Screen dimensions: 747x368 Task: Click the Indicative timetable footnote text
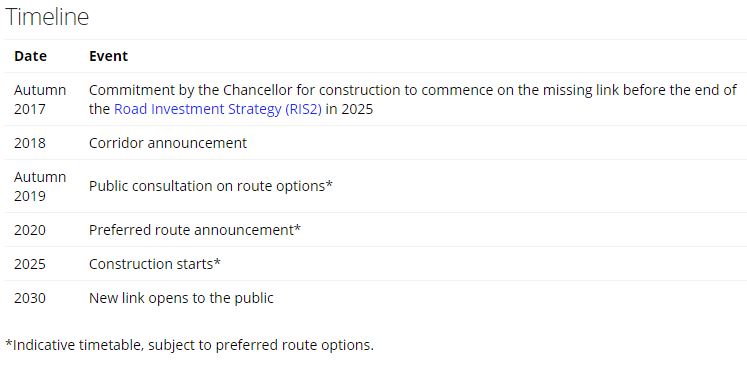[x=190, y=345]
